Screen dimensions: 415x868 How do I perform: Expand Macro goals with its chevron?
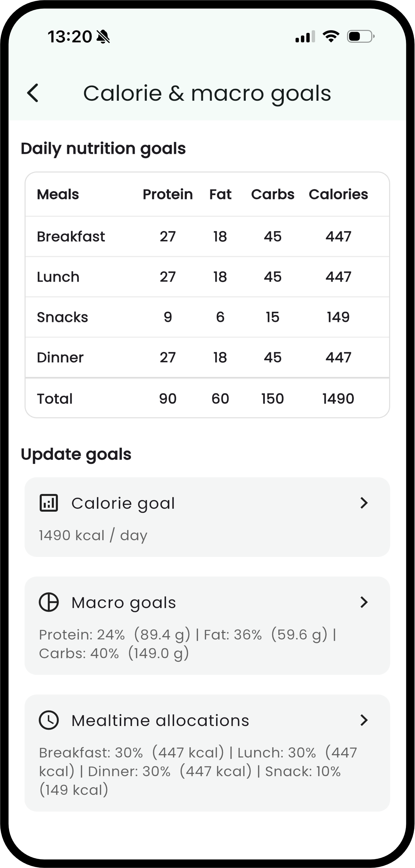tap(364, 602)
